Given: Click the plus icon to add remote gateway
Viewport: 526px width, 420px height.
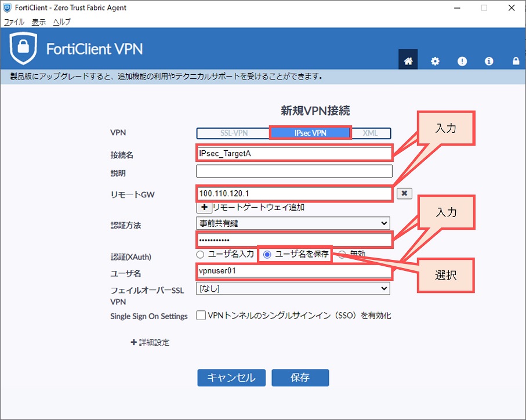Looking at the screenshot, I should tap(204, 207).
